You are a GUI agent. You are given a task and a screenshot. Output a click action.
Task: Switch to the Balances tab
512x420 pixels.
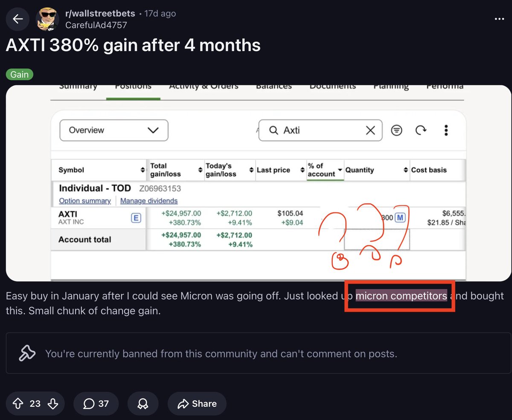(274, 87)
